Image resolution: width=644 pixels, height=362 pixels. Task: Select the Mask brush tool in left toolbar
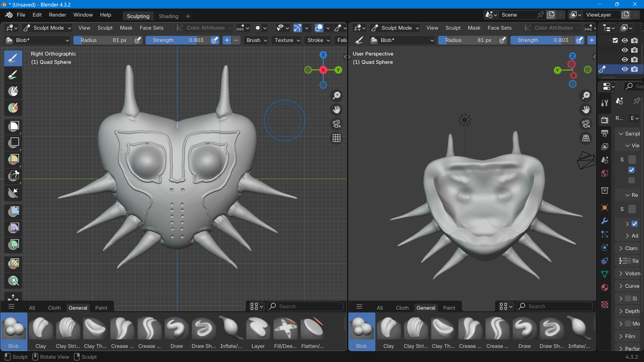pyautogui.click(x=13, y=91)
